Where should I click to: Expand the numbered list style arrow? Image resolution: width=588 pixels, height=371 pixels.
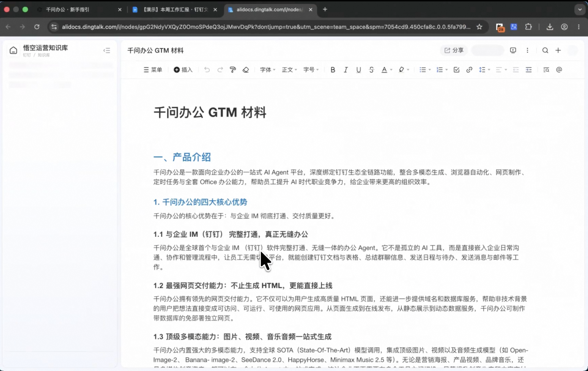point(447,70)
